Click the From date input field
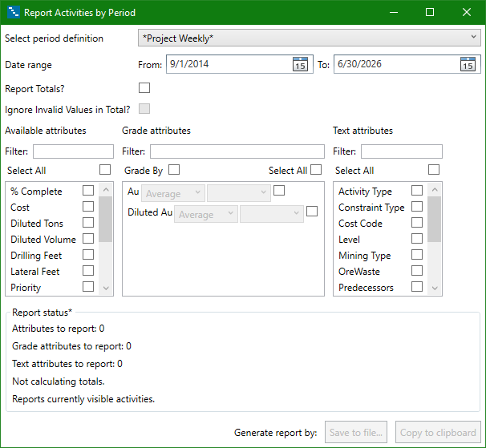The image size is (486, 448). pyautogui.click(x=227, y=65)
